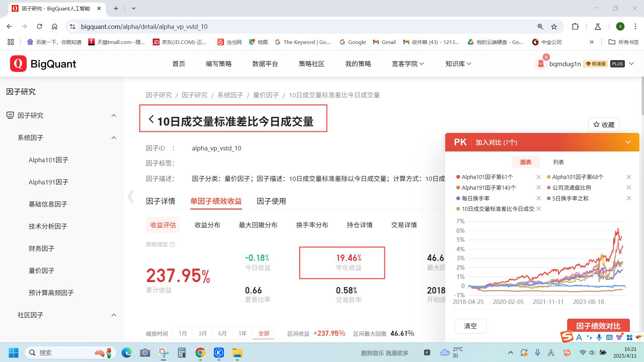The image size is (644, 362).
Task: Remove 公司流通盘比例 from comparison list
Action: (629, 188)
